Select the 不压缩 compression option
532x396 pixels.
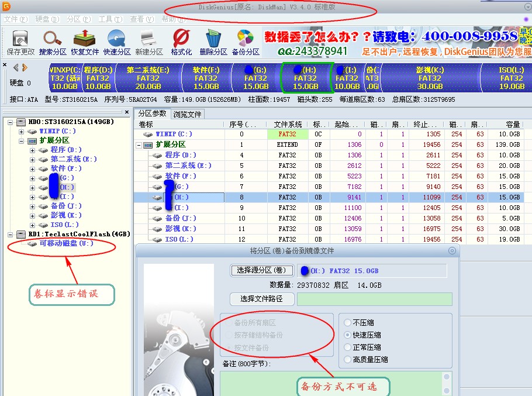coord(360,323)
